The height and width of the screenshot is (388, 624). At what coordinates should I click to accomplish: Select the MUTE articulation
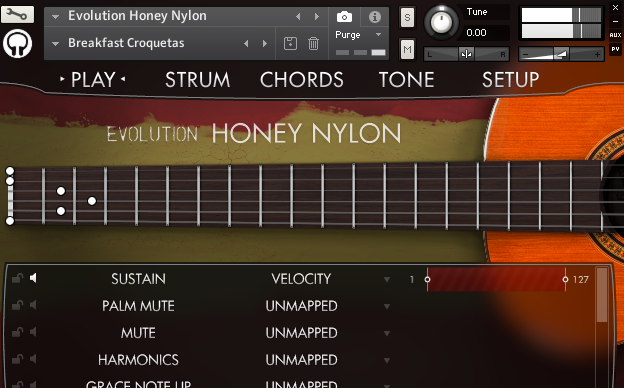coord(138,333)
